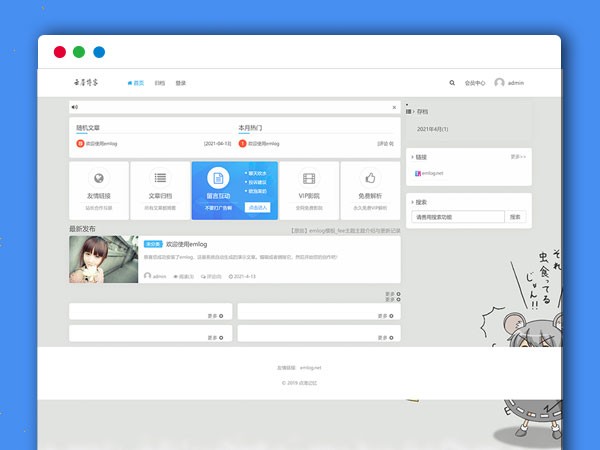Open the VIP影院 film icon card
600x450 pixels.
310,178
